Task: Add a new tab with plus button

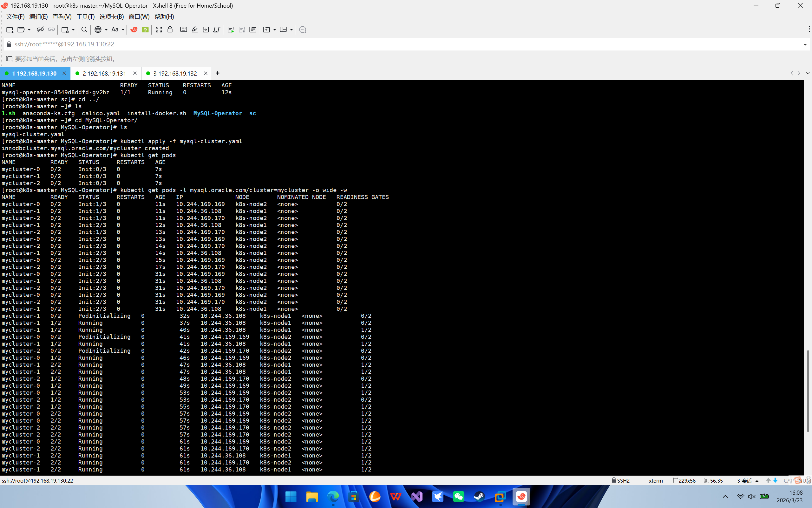Action: 217,73
